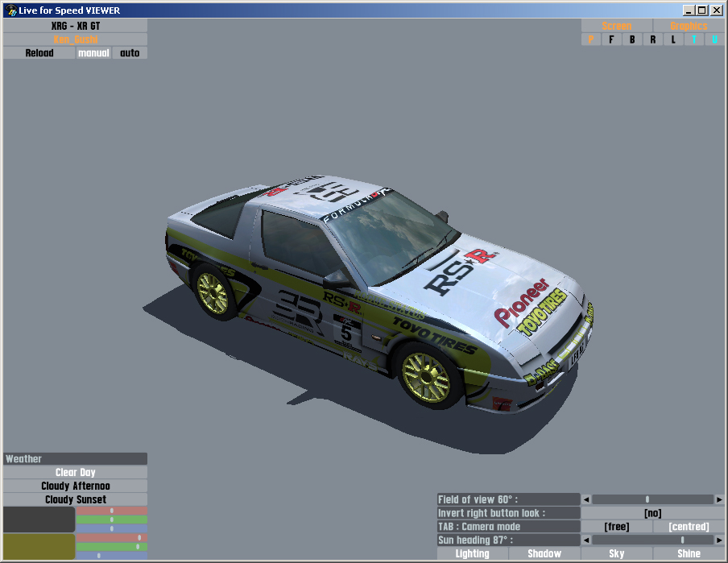Switch skin reload to auto mode
Viewport: 728px width, 563px height.
pos(130,53)
